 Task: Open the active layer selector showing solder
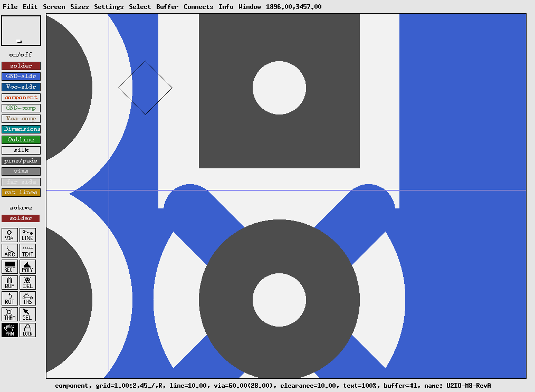[21, 218]
